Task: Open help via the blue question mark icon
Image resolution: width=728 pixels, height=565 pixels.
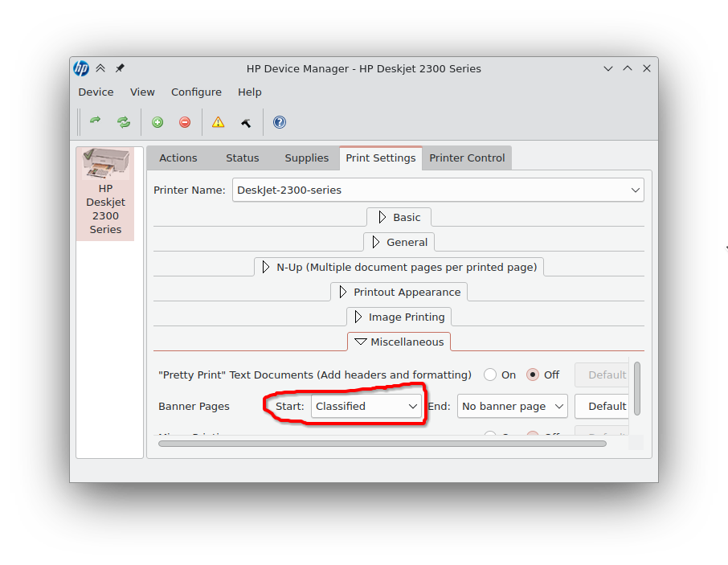Action: (x=279, y=121)
